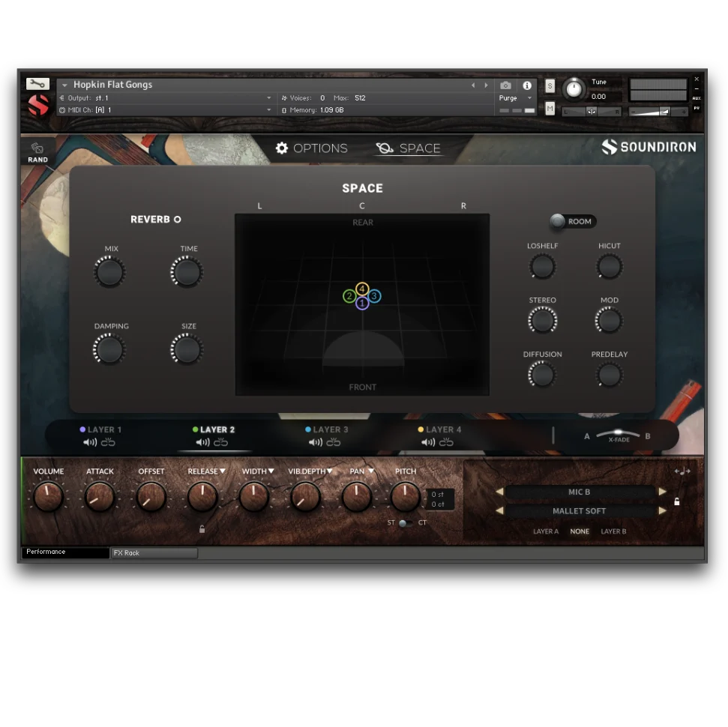Click the MIC B selector
This screenshot has width=728, height=727.
(580, 492)
